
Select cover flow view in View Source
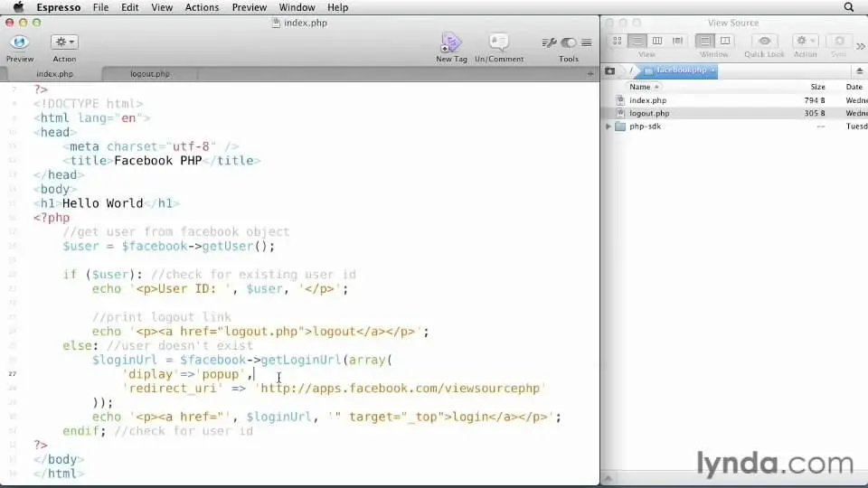tap(677, 41)
